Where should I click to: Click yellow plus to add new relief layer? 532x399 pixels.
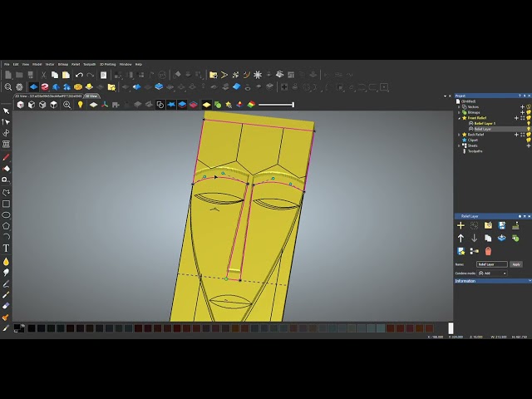(461, 225)
